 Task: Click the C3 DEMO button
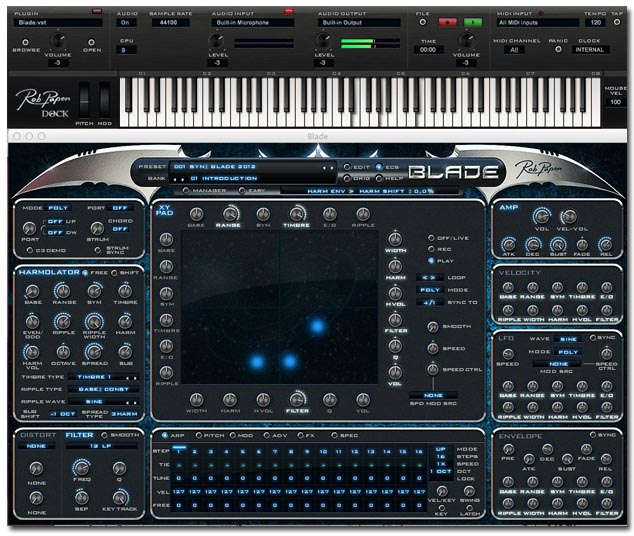[x=29, y=250]
